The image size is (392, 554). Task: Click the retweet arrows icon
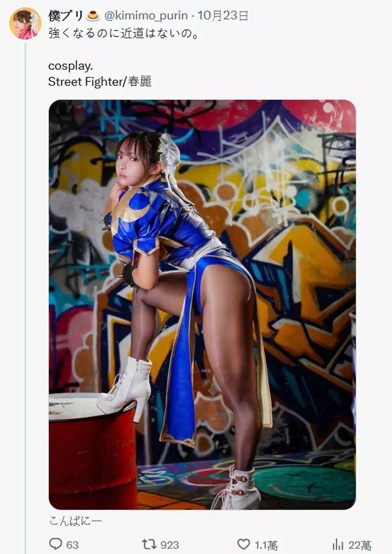pyautogui.click(x=149, y=544)
